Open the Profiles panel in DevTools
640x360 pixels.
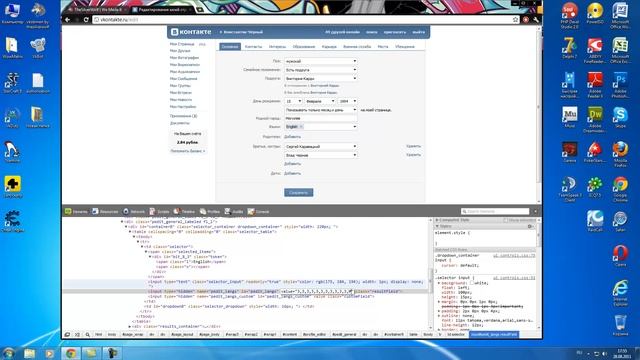pos(209,211)
